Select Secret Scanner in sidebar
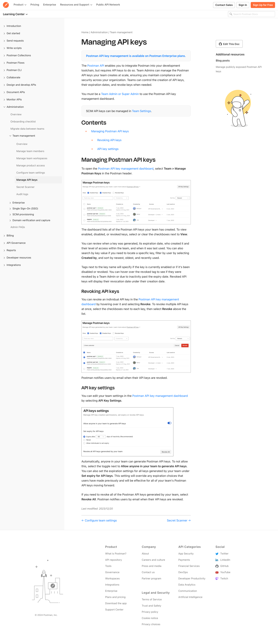 25,187
